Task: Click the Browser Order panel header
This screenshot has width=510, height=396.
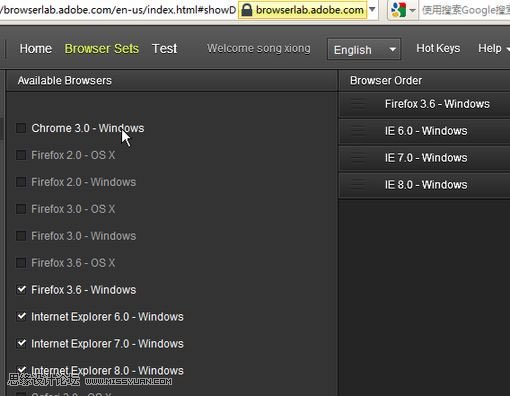Action: pyautogui.click(x=424, y=80)
